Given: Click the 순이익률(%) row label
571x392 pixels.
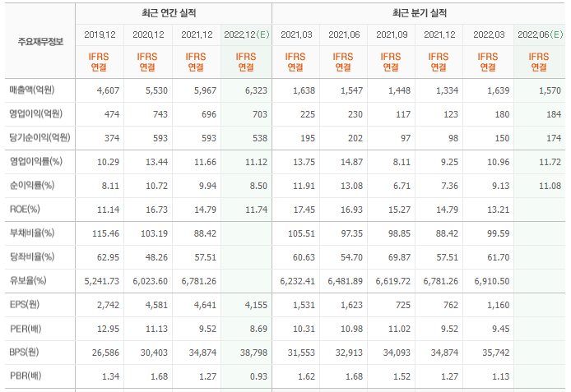Looking at the screenshot, I should pos(32,185).
